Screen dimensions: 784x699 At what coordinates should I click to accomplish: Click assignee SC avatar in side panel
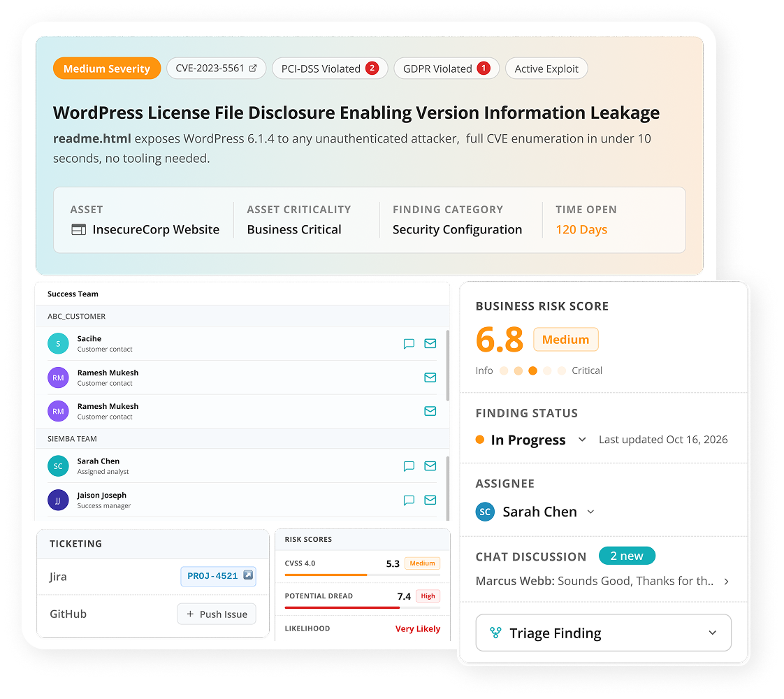485,512
